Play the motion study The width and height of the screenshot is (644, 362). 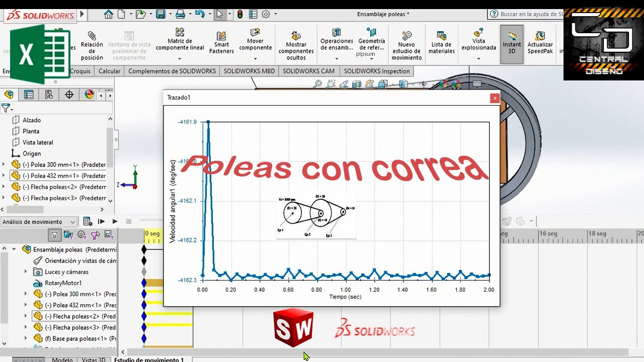[115, 221]
